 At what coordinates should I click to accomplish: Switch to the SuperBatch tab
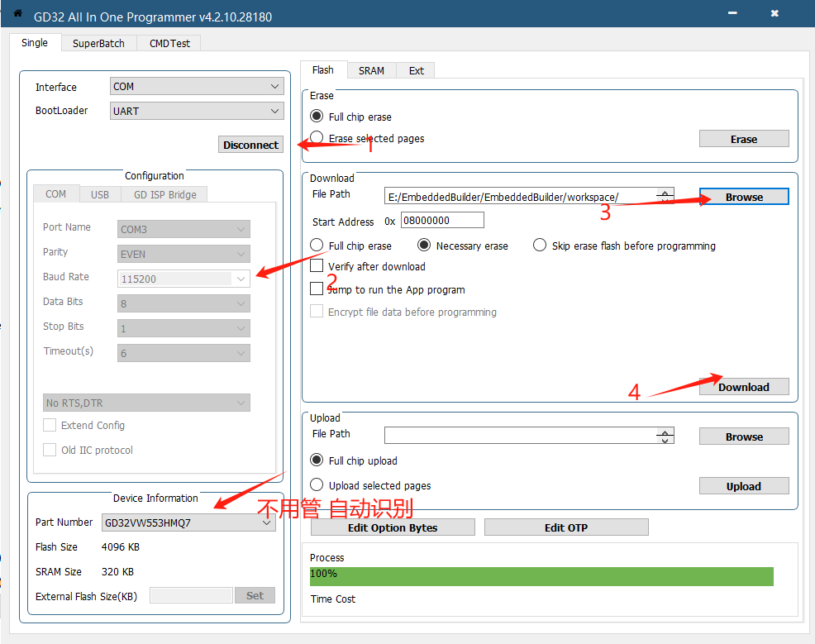98,43
